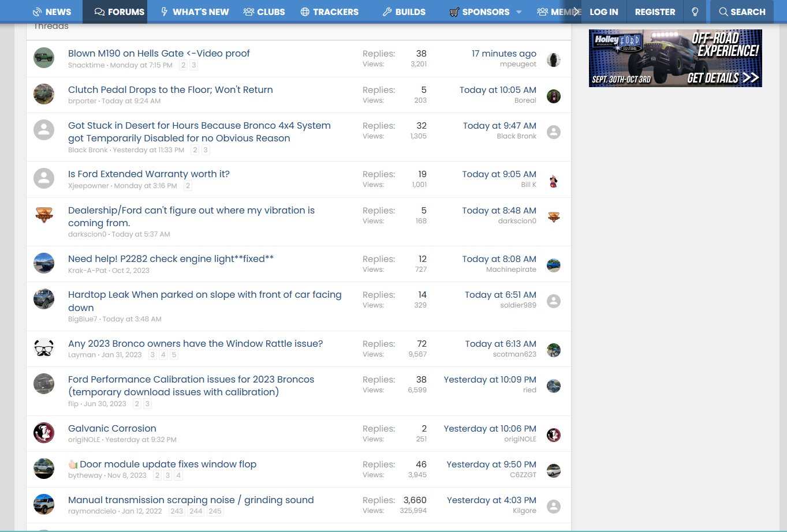Open the Holley Ford Off-Road Experience ad
Screen dimensions: 787x532
point(676,58)
